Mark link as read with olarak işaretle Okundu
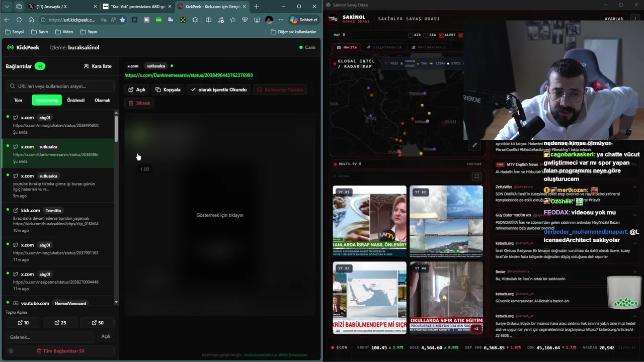The width and height of the screenshot is (644, 362). click(219, 89)
